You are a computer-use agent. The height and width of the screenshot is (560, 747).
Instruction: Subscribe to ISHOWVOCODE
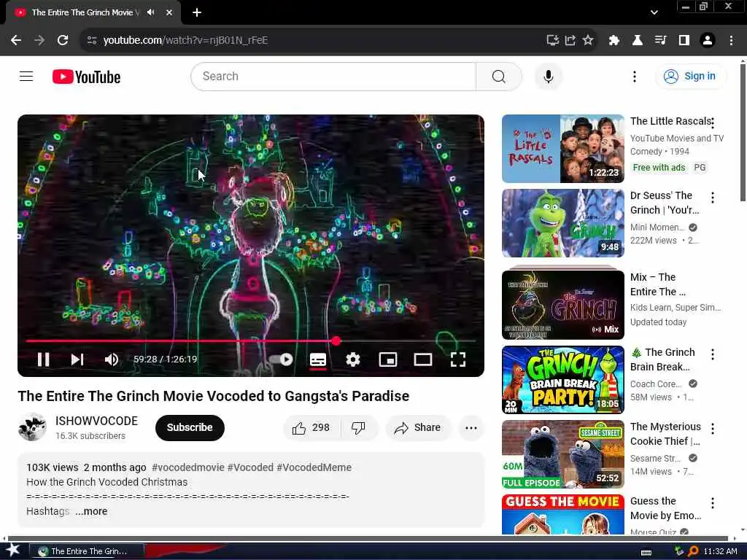tap(190, 427)
